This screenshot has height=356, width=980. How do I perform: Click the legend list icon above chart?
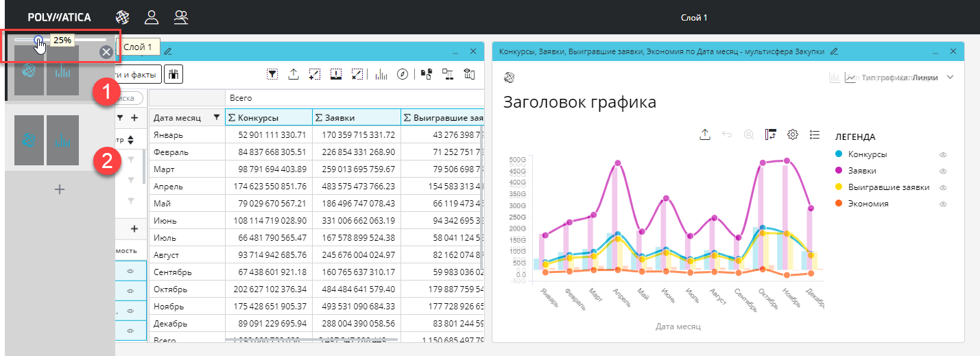pyautogui.click(x=815, y=135)
